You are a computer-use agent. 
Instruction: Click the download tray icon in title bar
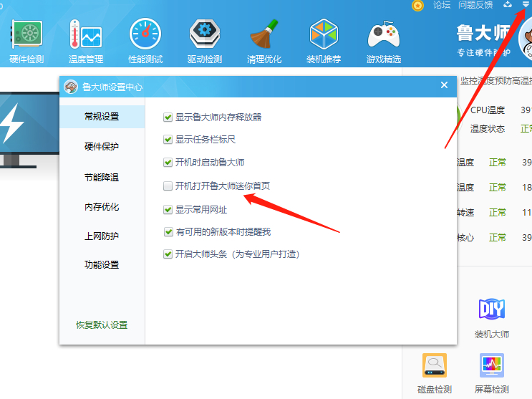(508, 4)
